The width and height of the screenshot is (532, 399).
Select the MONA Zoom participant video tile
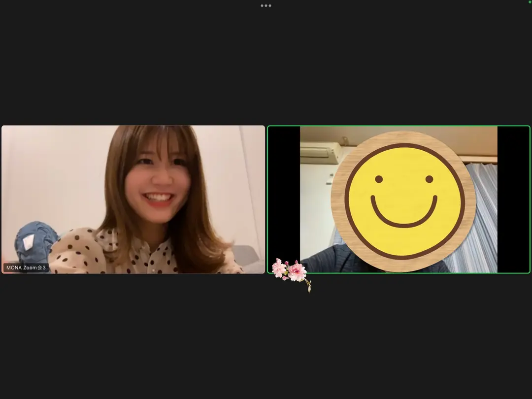coord(133,199)
